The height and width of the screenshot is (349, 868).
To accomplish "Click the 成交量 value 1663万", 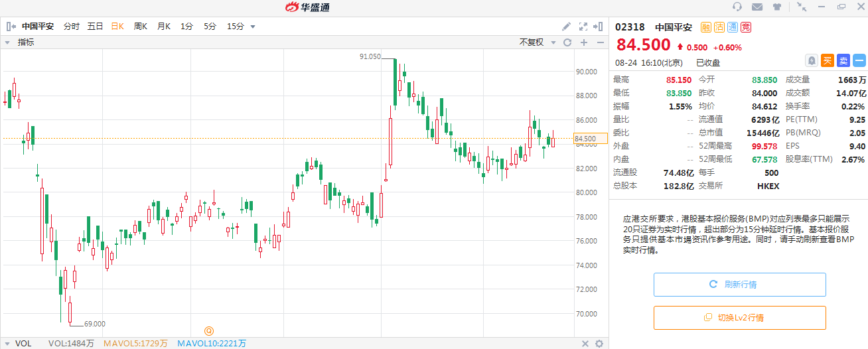I will (851, 80).
